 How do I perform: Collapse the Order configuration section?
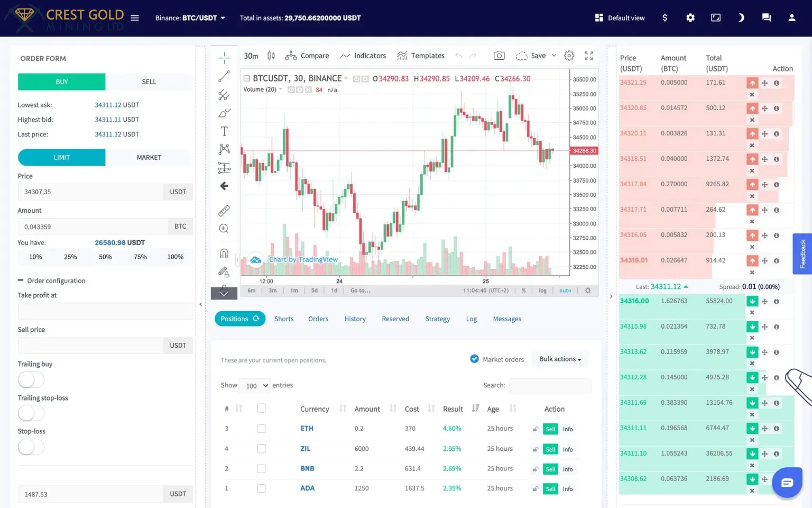pyautogui.click(x=51, y=280)
